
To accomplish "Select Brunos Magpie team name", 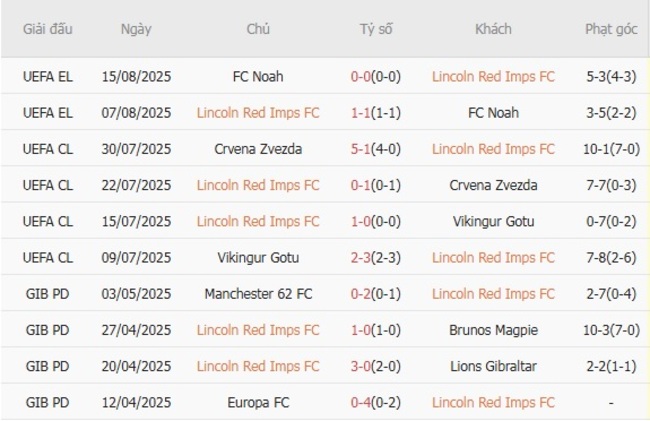I will tap(493, 330).
